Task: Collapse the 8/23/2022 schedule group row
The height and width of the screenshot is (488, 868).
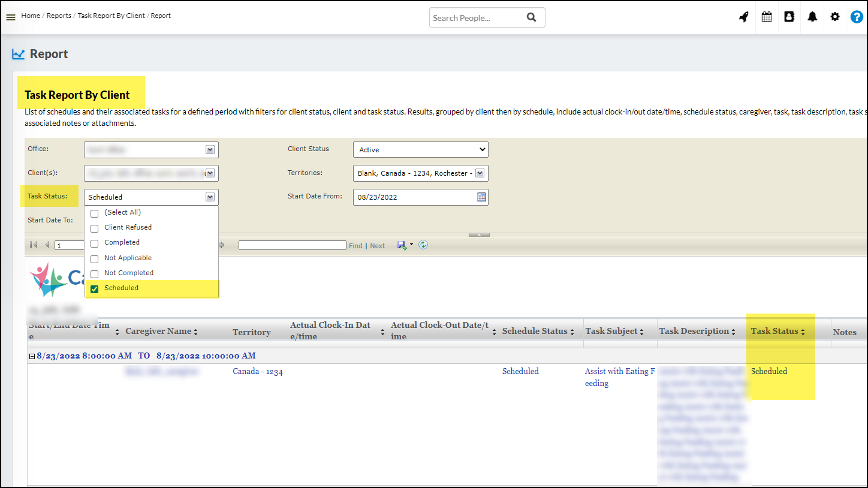Action: (32, 356)
